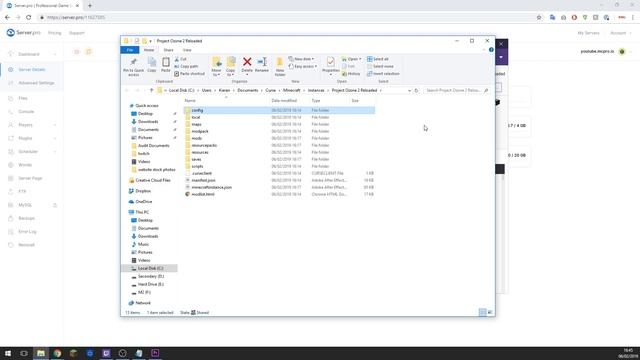This screenshot has width=640, height=360.
Task: Create a New folder via ribbon
Action: tap(280, 67)
